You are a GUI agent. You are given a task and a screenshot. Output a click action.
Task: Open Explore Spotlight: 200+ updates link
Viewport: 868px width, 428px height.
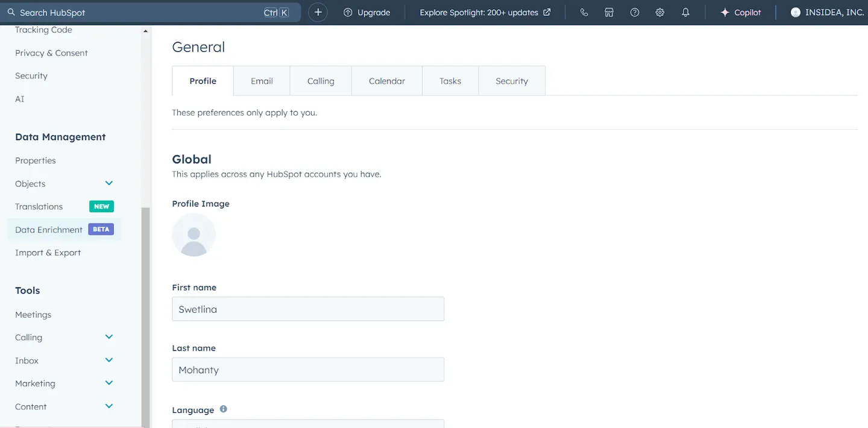(x=485, y=12)
